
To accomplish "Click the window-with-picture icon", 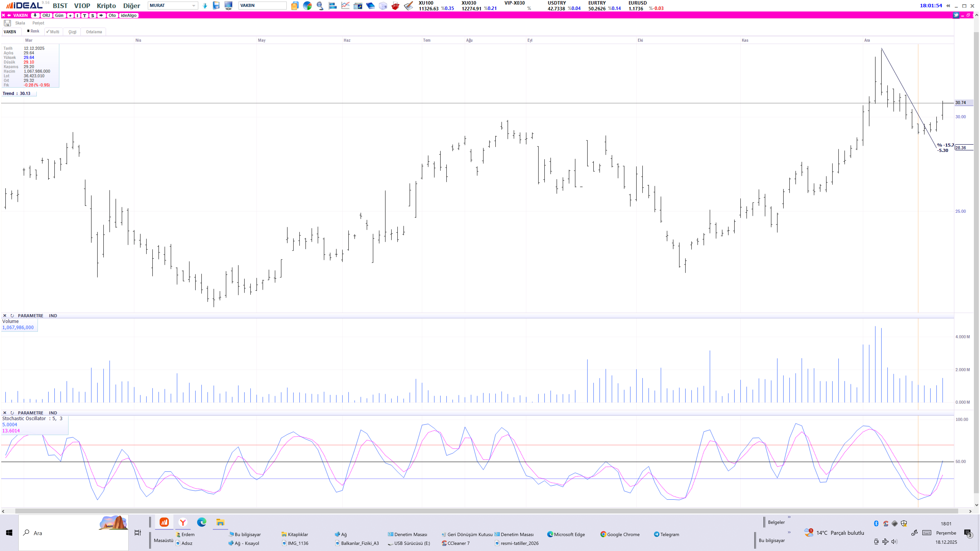I will pyautogui.click(x=358, y=6).
